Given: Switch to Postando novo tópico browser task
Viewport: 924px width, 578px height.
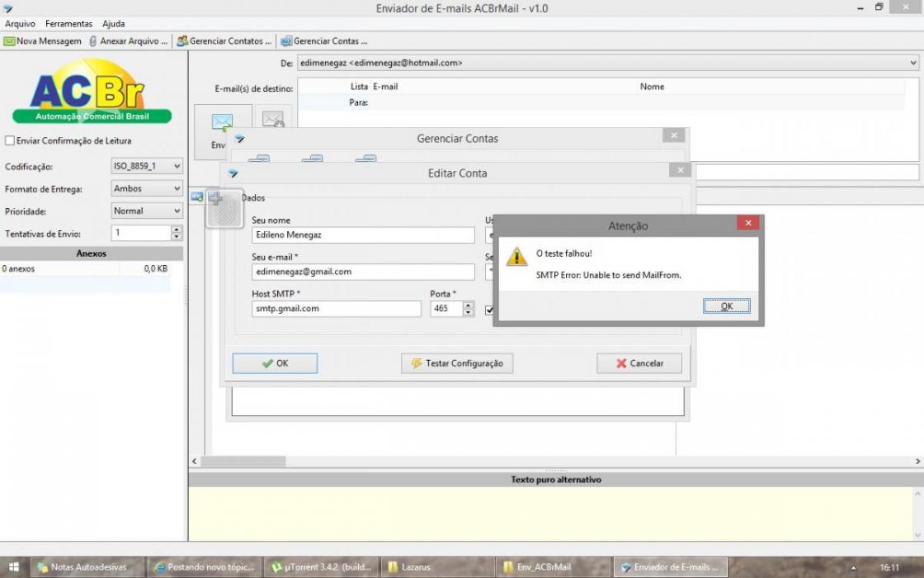Looking at the screenshot, I should [203, 567].
